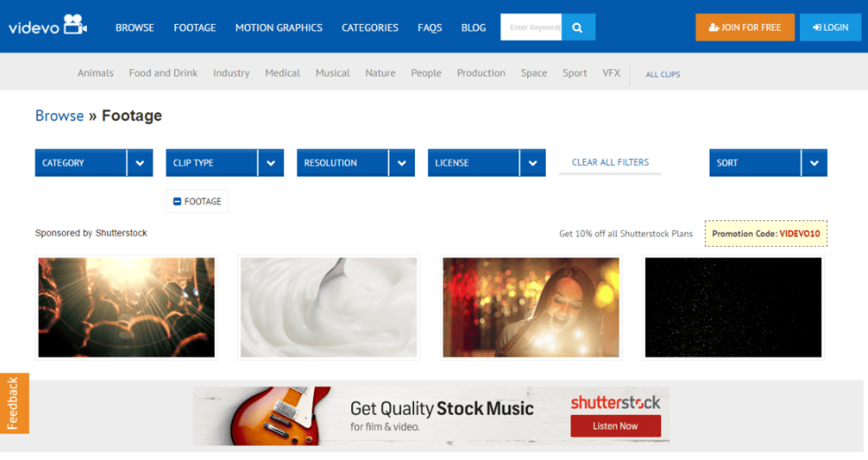Select the Space category link

pyautogui.click(x=534, y=73)
